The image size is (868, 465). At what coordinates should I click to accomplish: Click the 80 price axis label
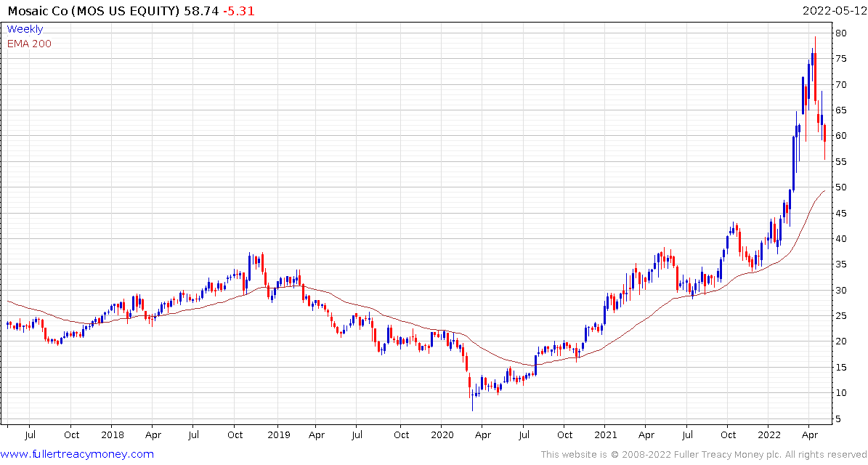(841, 33)
